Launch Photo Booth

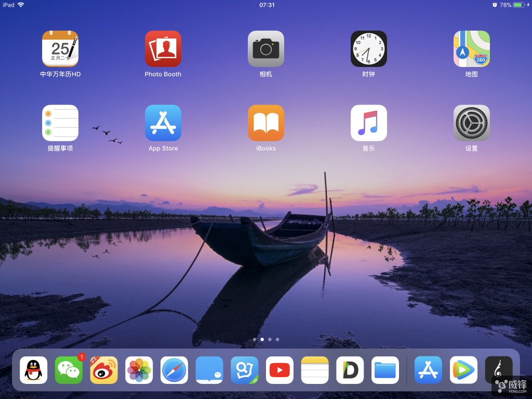(x=163, y=49)
